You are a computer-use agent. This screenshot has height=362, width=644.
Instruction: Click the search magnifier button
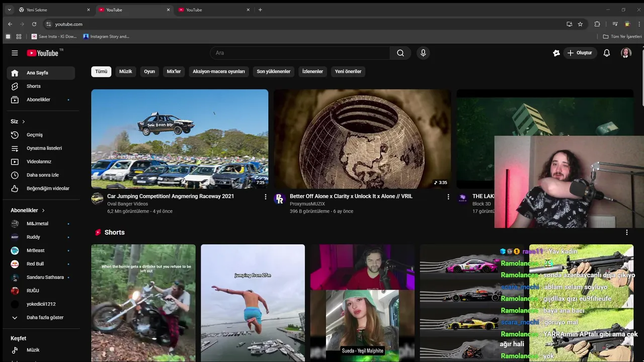[x=400, y=53]
